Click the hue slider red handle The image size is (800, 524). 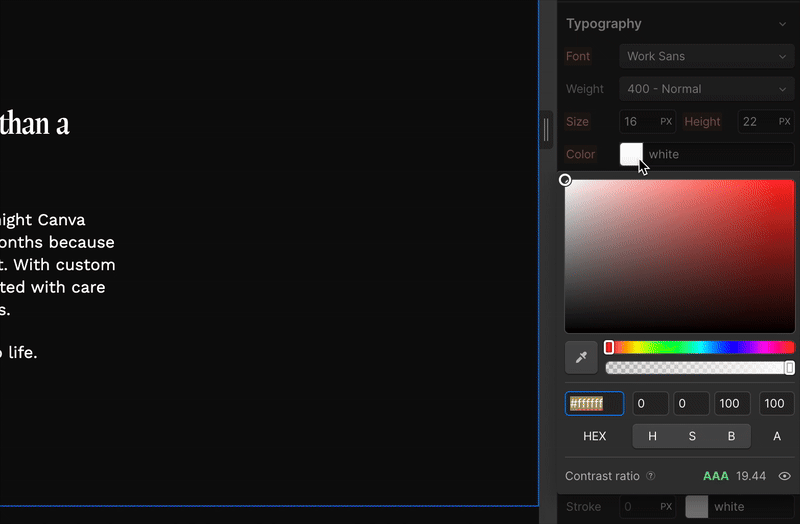[609, 347]
